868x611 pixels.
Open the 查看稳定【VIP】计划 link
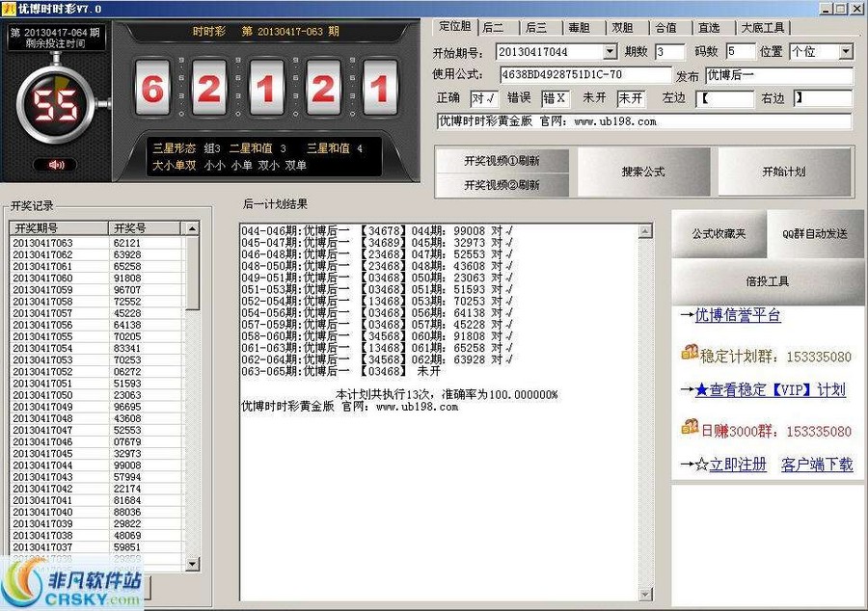point(770,389)
